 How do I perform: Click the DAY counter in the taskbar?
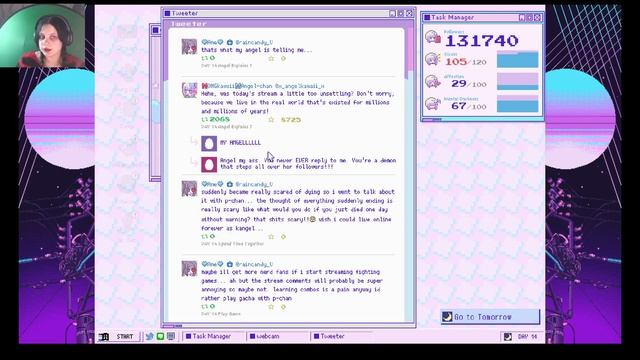pos(527,337)
